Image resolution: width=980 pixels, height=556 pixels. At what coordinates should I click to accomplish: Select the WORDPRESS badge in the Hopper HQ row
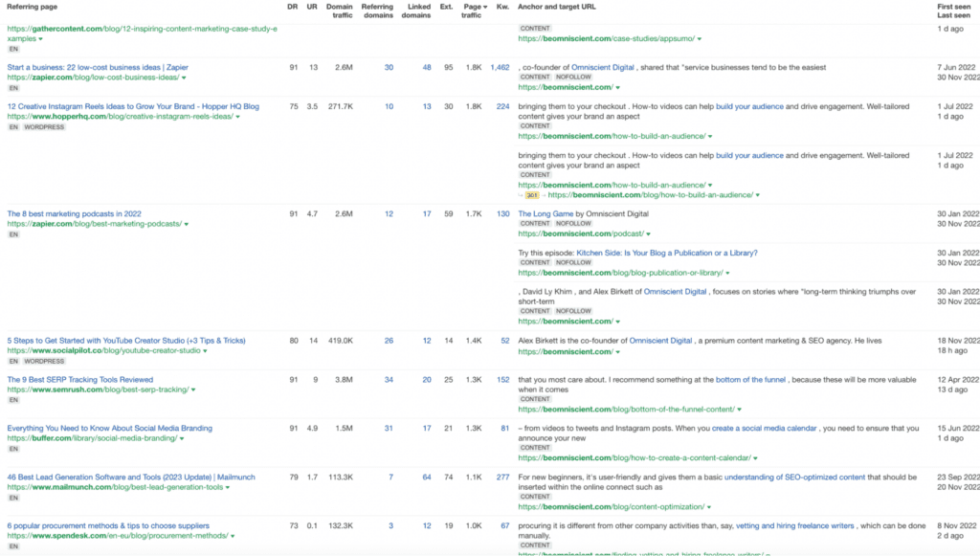44,127
